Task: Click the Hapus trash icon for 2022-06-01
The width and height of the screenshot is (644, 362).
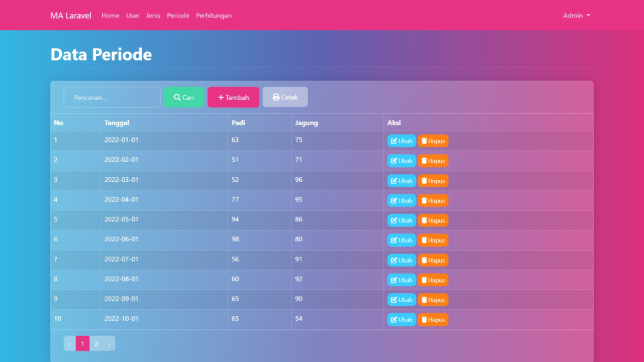Action: [x=424, y=240]
